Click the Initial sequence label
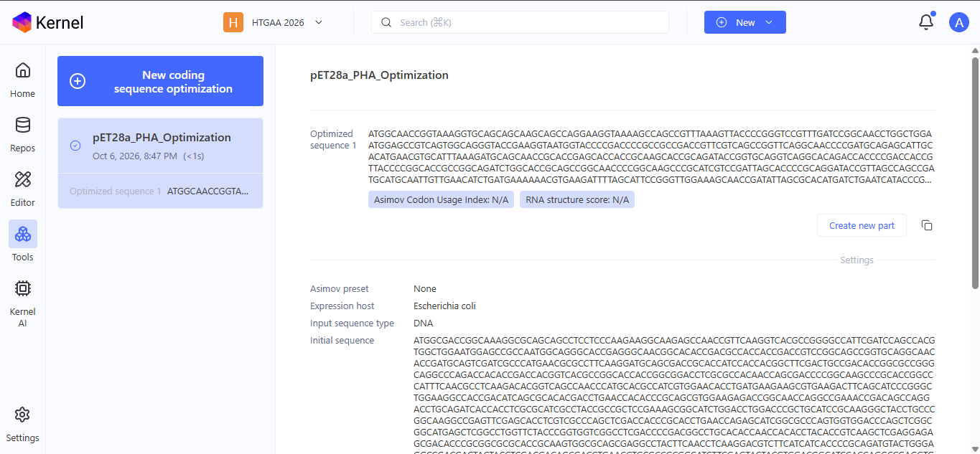The width and height of the screenshot is (980, 454). [x=342, y=341]
